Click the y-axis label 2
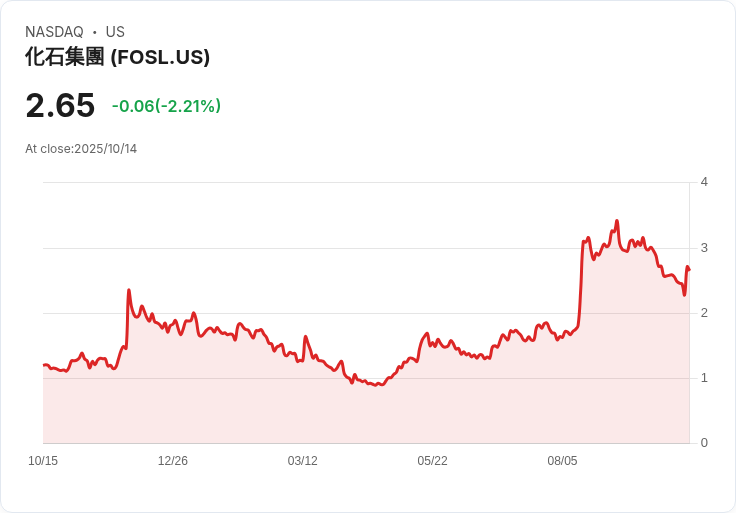736x513 pixels. 704,313
